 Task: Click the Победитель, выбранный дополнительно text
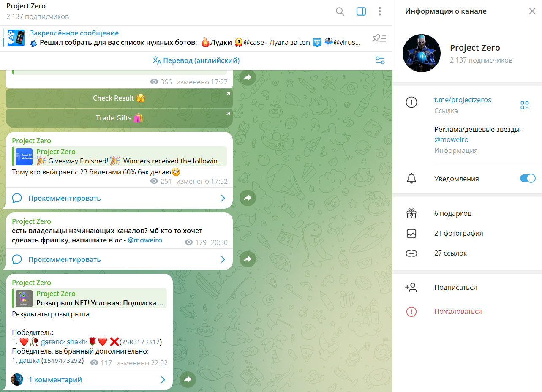80,351
